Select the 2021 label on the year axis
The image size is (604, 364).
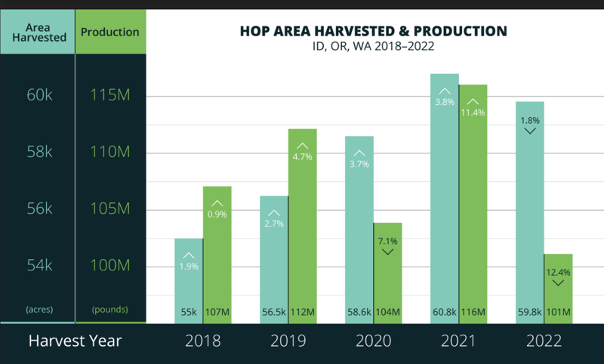[x=458, y=341]
